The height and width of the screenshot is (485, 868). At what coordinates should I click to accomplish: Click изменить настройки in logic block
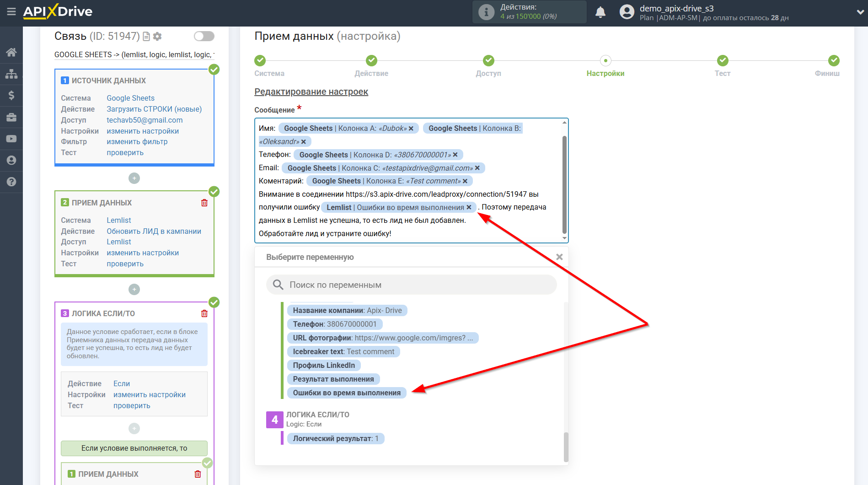pos(150,394)
